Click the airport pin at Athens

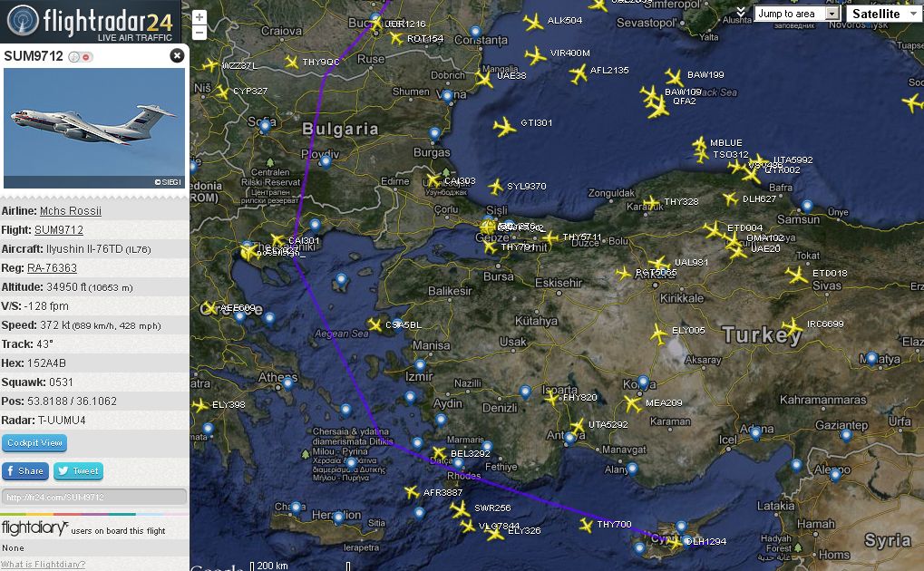[x=287, y=383]
